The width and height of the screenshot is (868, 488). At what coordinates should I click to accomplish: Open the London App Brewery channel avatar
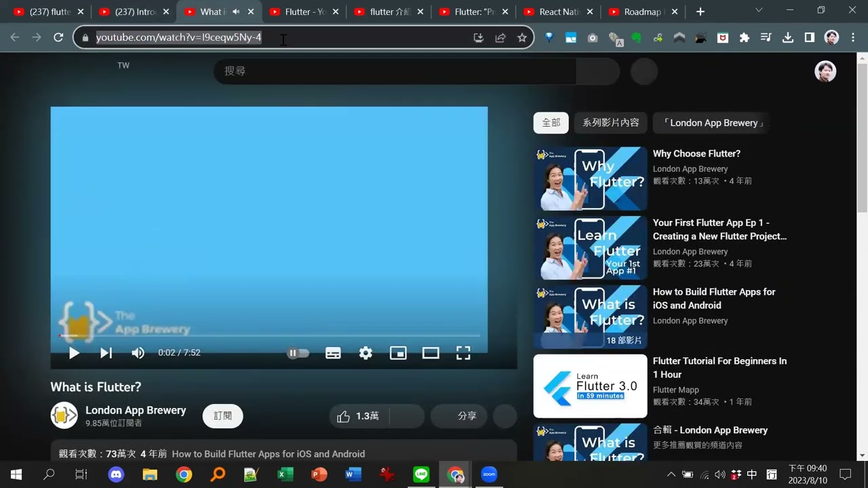pyautogui.click(x=64, y=415)
